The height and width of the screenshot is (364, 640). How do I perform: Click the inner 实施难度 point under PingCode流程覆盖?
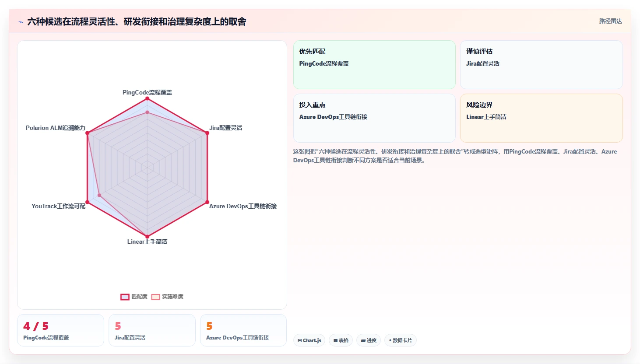click(x=147, y=112)
